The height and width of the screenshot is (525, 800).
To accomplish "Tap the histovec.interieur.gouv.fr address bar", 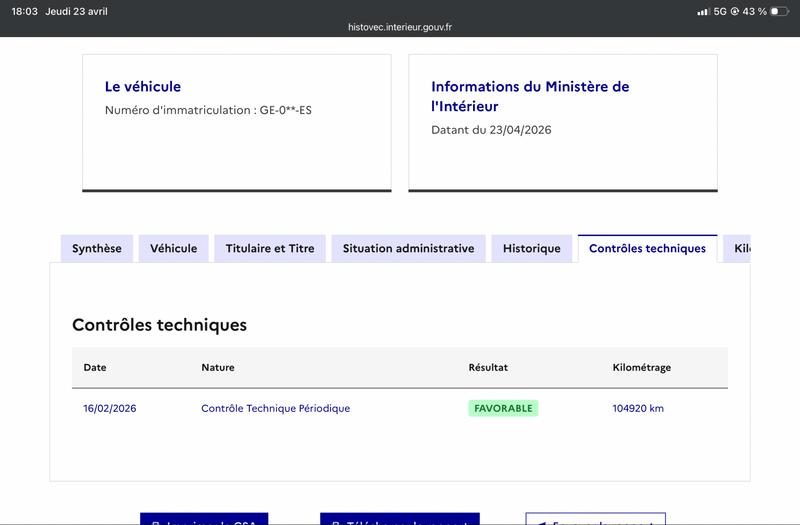I will (x=400, y=28).
